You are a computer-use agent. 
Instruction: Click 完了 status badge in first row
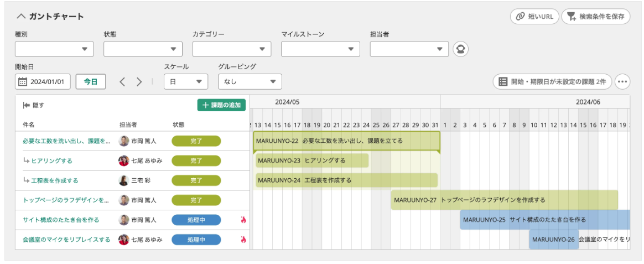pyautogui.click(x=196, y=141)
